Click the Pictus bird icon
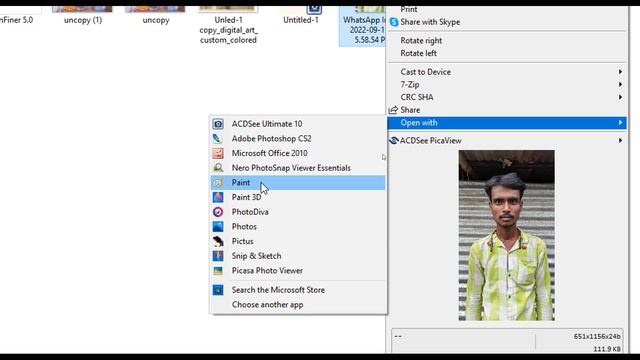Image resolution: width=640 pixels, height=360 pixels. 218,241
